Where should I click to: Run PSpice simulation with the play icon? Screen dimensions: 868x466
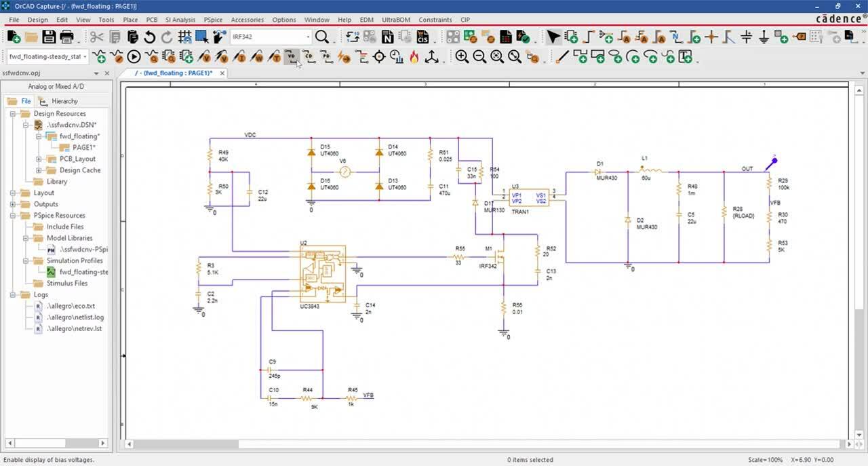pos(134,57)
